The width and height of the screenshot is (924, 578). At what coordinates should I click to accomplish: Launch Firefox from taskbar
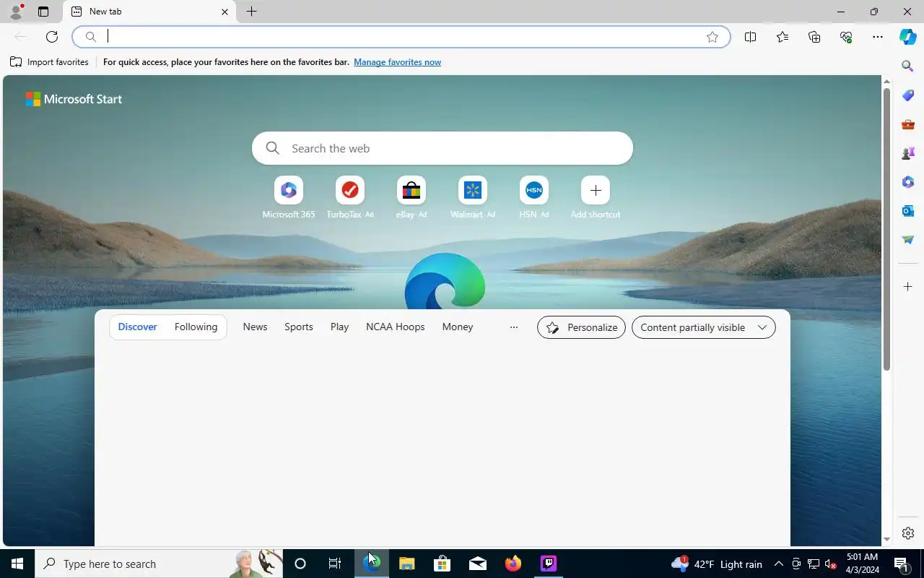[513, 564]
